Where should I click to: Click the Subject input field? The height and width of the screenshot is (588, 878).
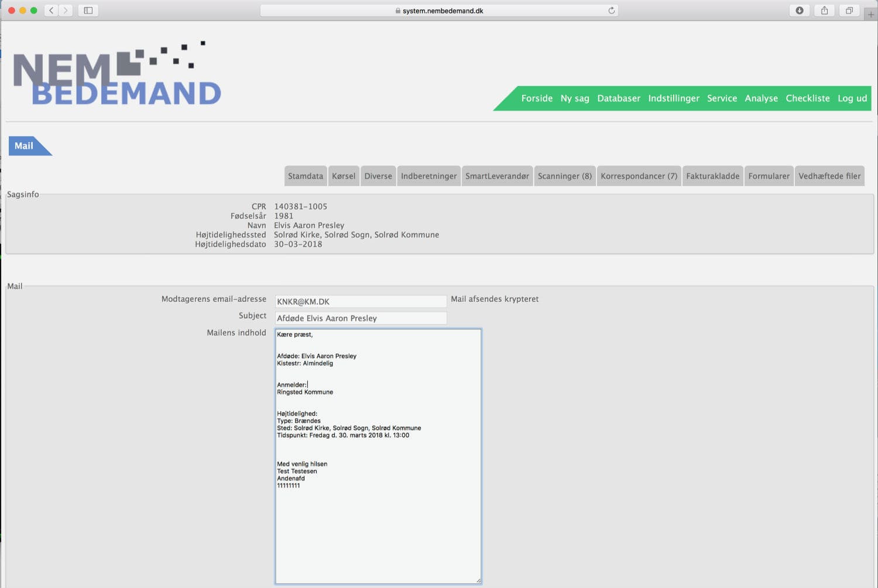point(361,318)
